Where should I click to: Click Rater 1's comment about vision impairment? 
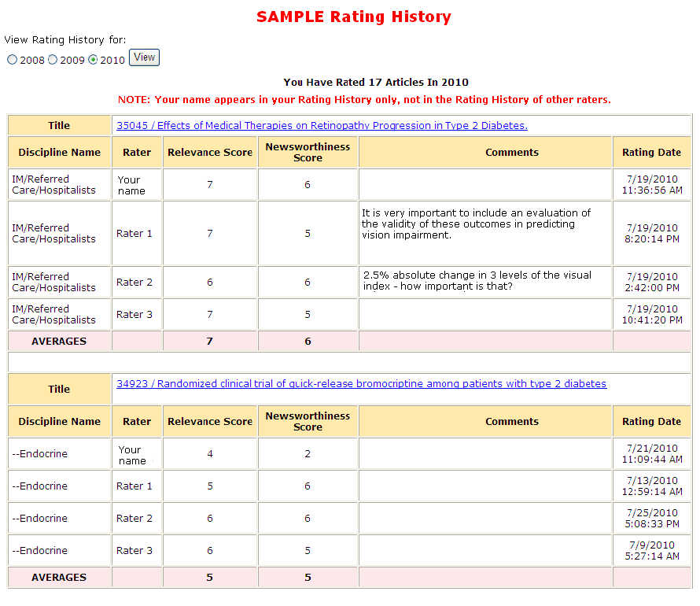[476, 224]
